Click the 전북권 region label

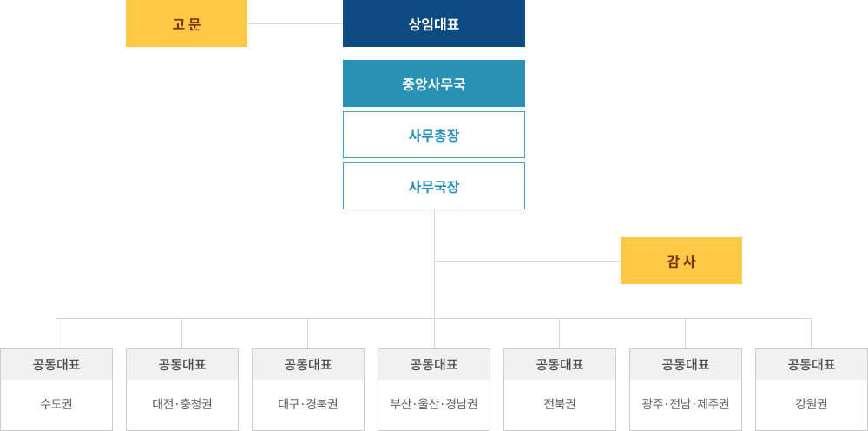(560, 404)
